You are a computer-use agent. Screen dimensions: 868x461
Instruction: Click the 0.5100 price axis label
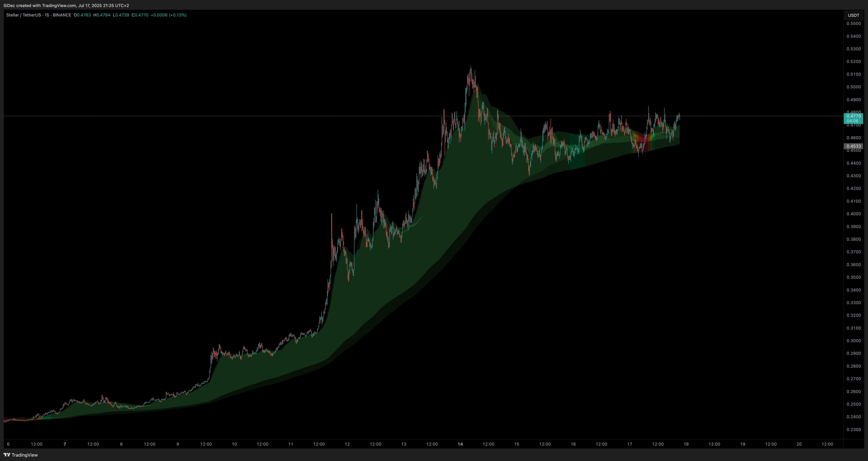tap(853, 74)
